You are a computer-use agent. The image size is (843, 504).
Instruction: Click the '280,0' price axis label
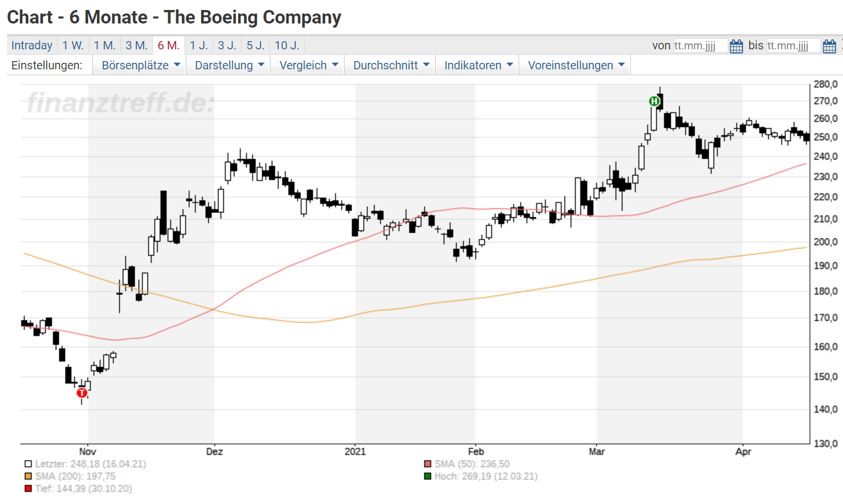click(826, 85)
